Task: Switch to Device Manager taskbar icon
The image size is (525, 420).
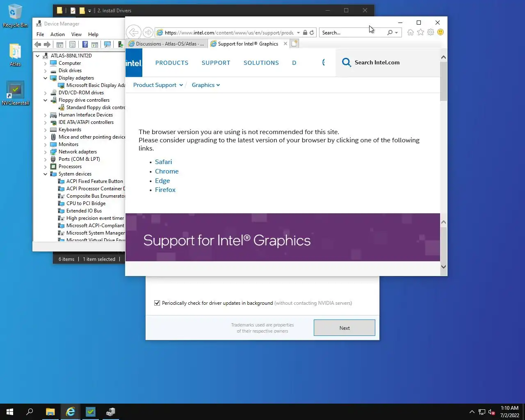Action: (110, 412)
